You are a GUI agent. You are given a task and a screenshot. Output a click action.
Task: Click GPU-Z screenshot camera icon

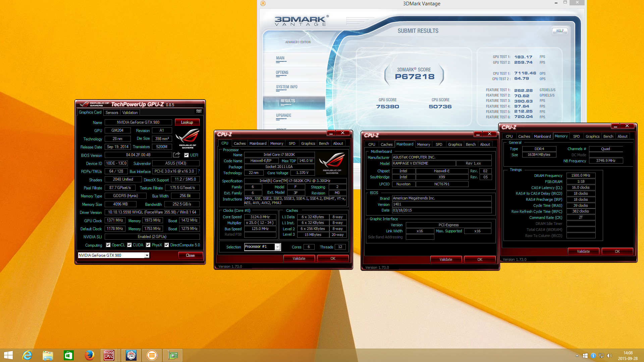click(x=199, y=111)
